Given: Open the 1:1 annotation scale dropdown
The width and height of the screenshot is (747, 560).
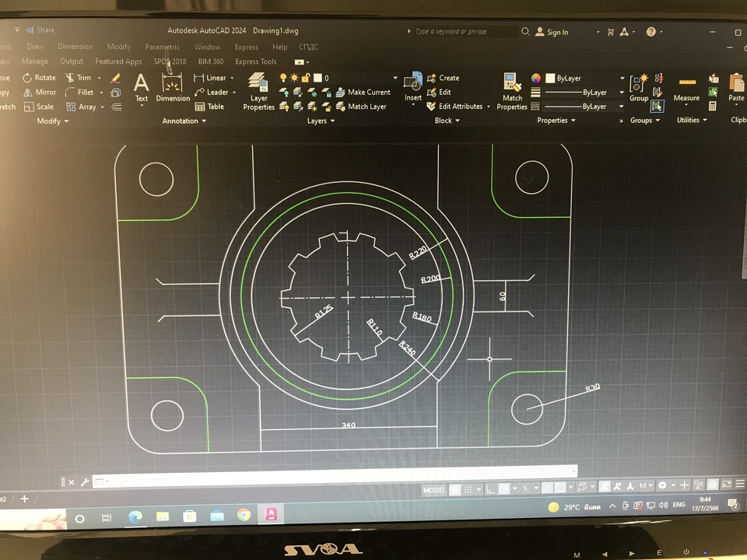Looking at the screenshot, I should 646,485.
